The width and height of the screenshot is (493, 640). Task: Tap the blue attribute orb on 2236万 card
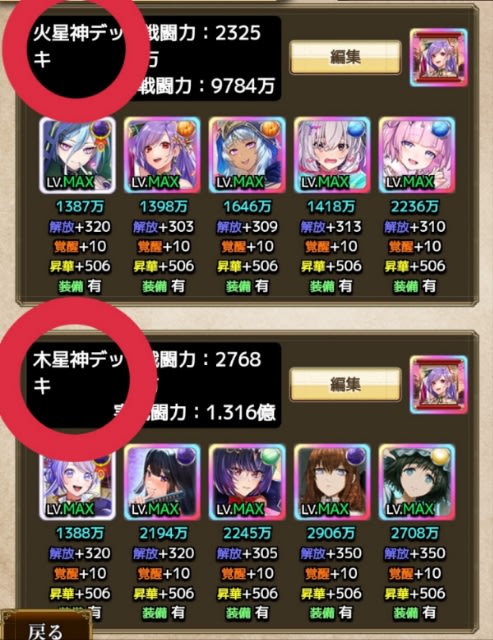click(441, 129)
